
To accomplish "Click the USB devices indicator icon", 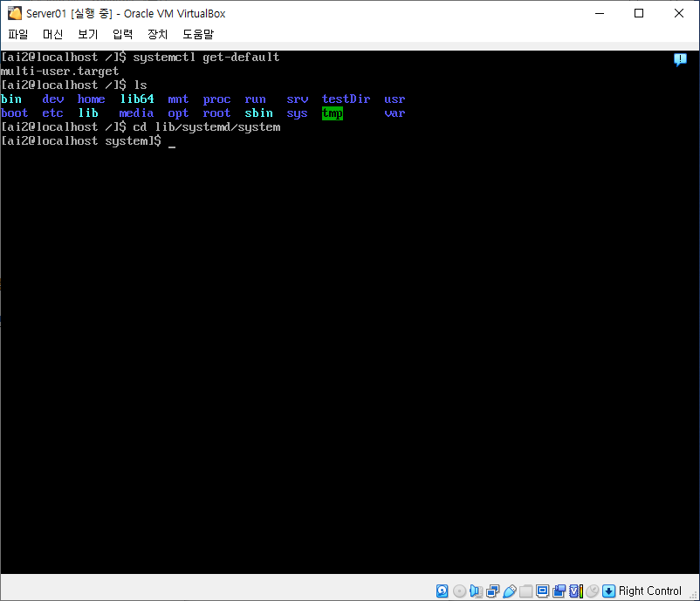I will (x=510, y=591).
